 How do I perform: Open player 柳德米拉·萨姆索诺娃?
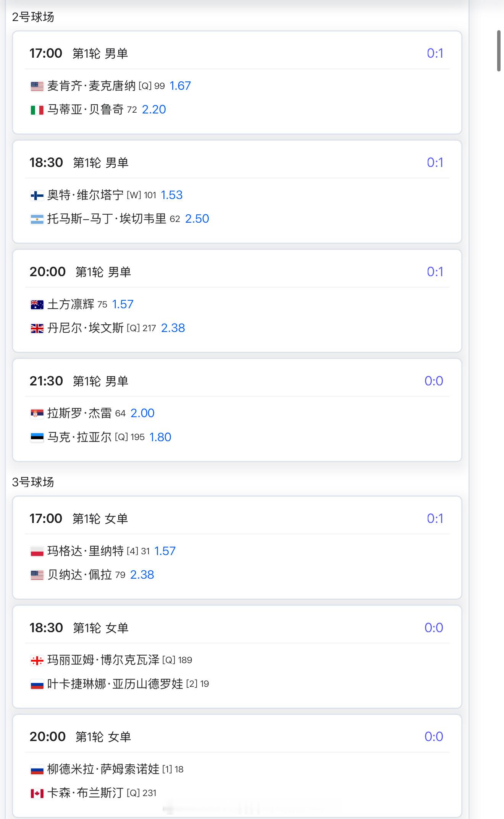(103, 769)
